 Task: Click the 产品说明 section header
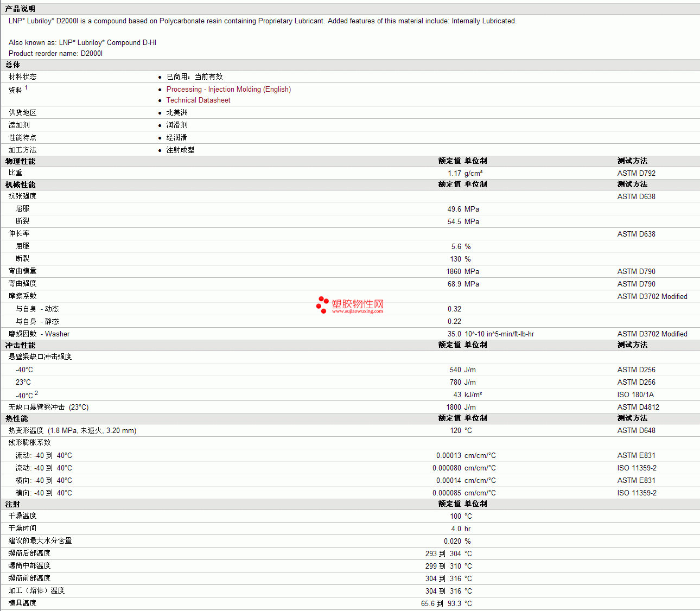[x=20, y=9]
